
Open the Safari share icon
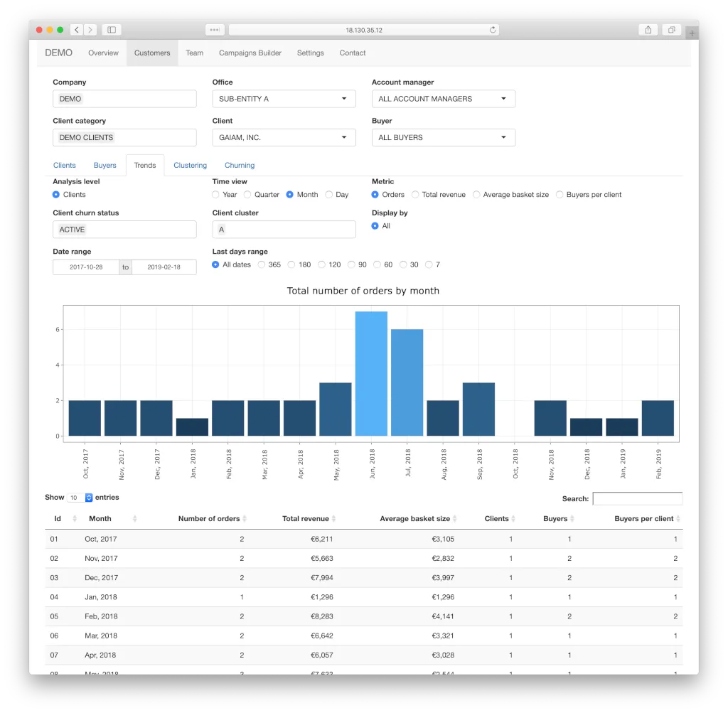coord(648,30)
